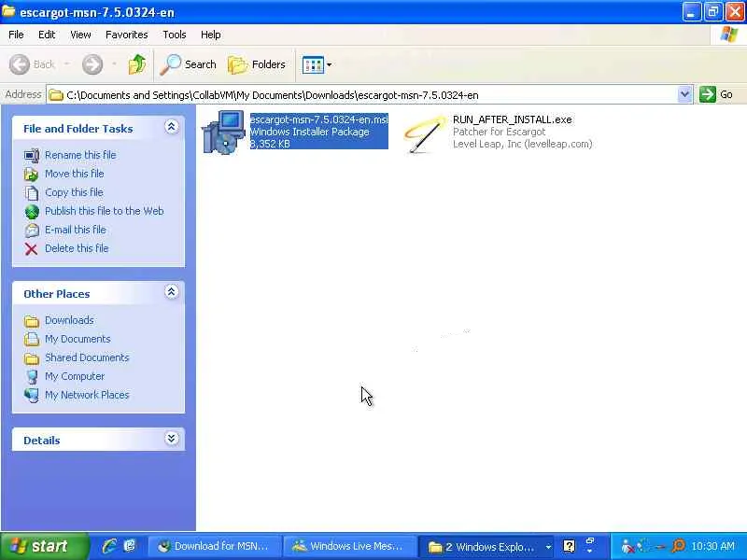Collapse the Other Places panel
This screenshot has height=560, width=747.
point(172,292)
